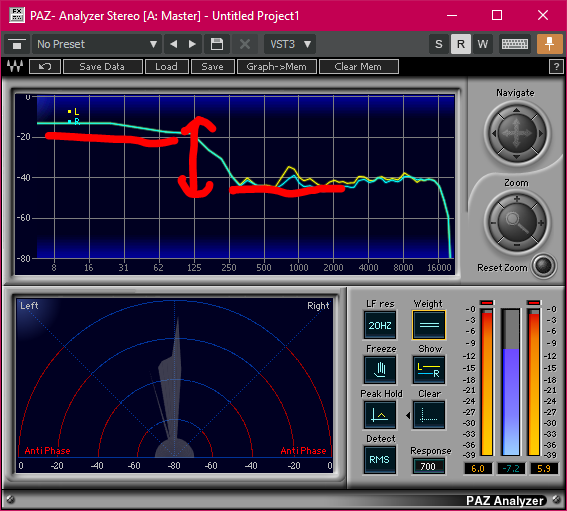Open the VST3 format dropdown
The height and width of the screenshot is (511, 567).
point(290,44)
